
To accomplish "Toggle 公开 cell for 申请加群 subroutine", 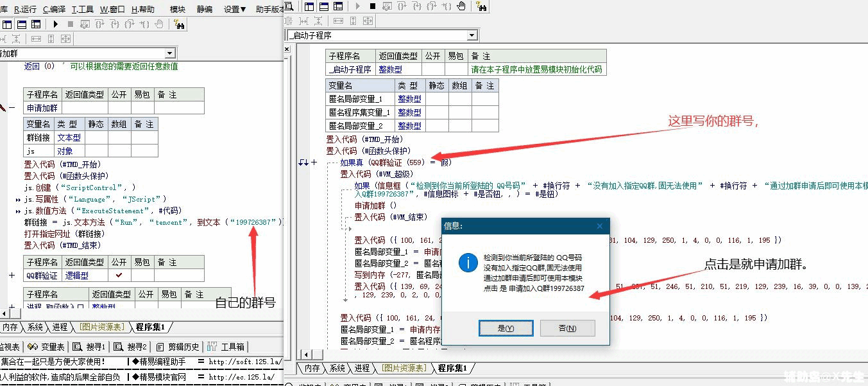I will click(119, 108).
